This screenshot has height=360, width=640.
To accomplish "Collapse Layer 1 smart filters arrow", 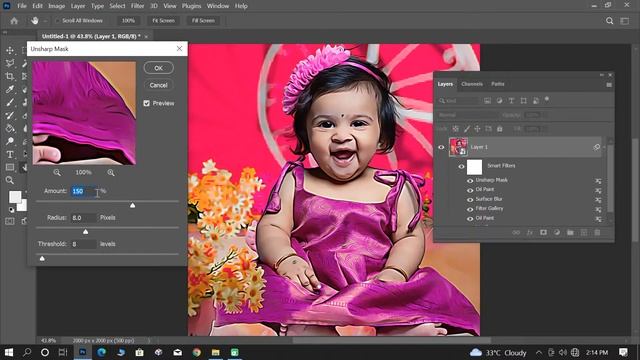I will click(x=604, y=147).
